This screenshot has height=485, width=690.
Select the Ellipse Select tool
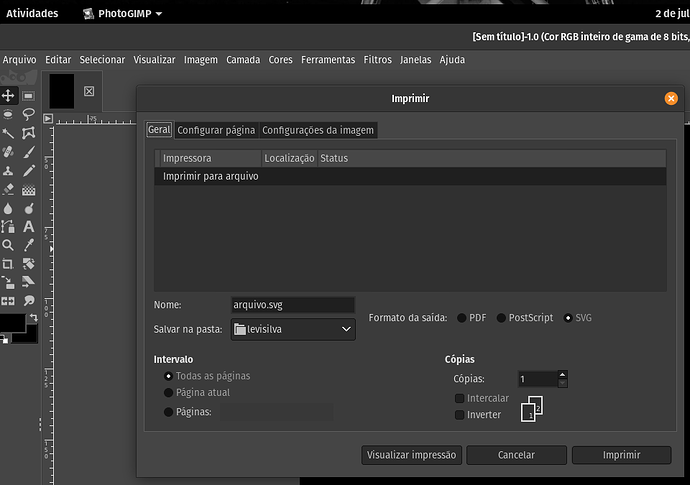8,114
